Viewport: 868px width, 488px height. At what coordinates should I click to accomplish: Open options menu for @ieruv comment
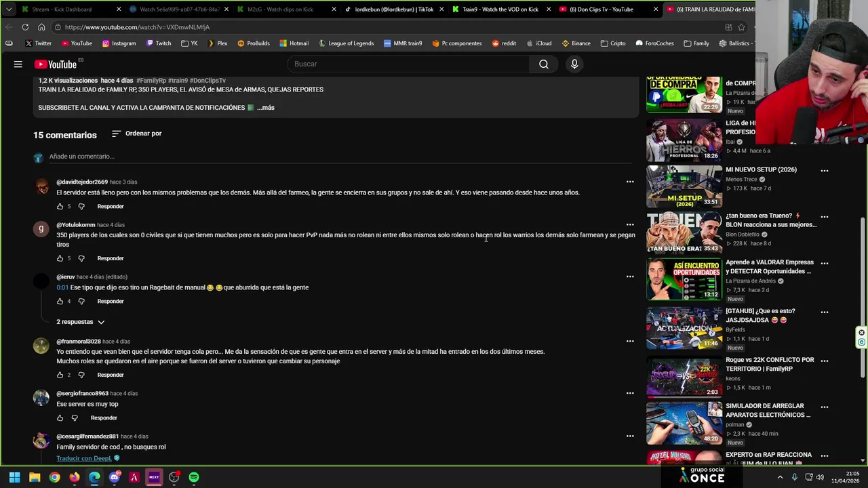pyautogui.click(x=630, y=277)
